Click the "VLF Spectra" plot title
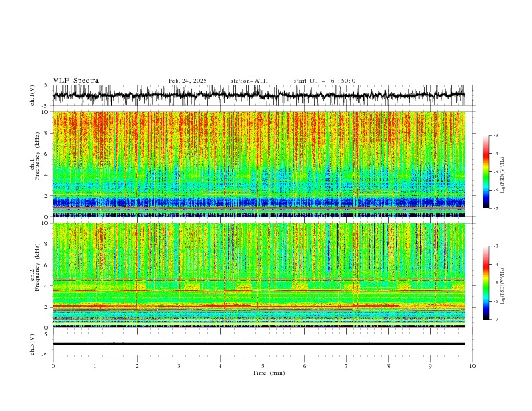532x411 pixels. pos(76,81)
